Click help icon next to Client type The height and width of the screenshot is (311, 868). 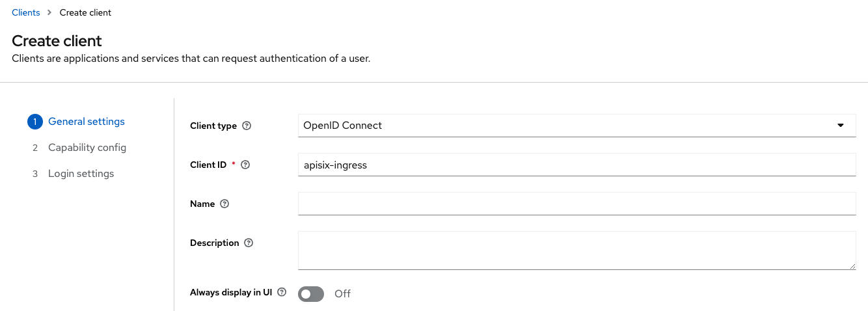[247, 126]
